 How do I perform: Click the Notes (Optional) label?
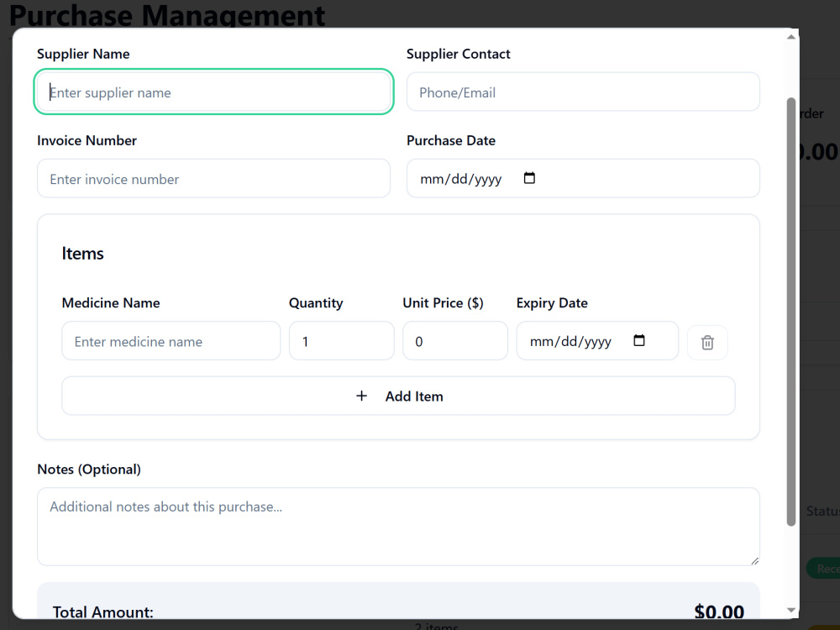89,470
